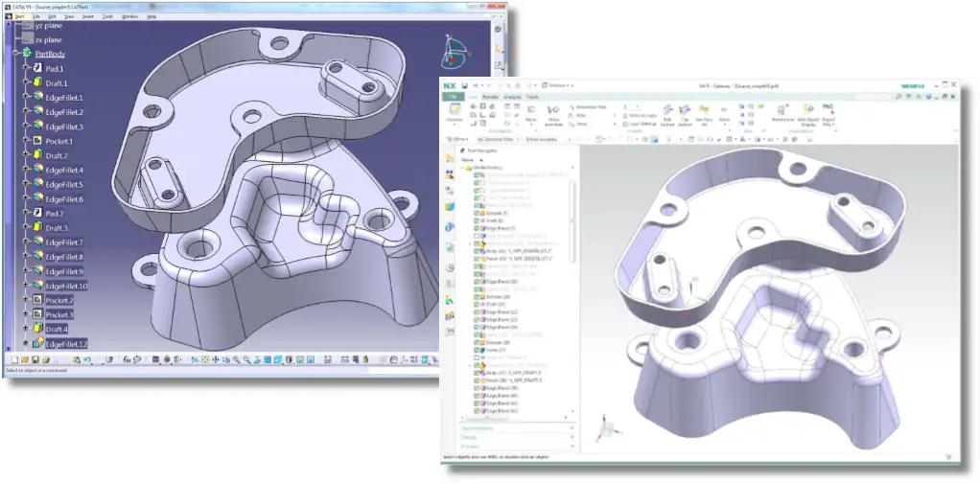Click the vertical scrollbar in Part Navigator

coord(572,221)
